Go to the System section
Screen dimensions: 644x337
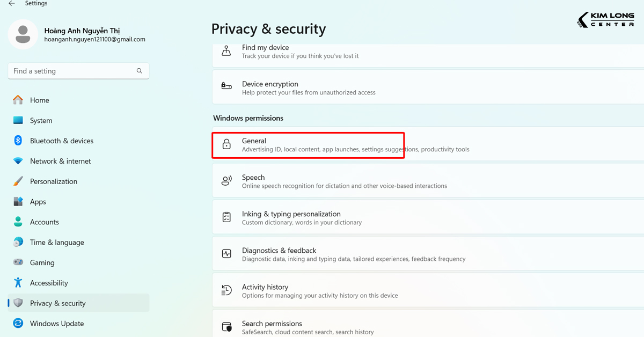tap(41, 121)
